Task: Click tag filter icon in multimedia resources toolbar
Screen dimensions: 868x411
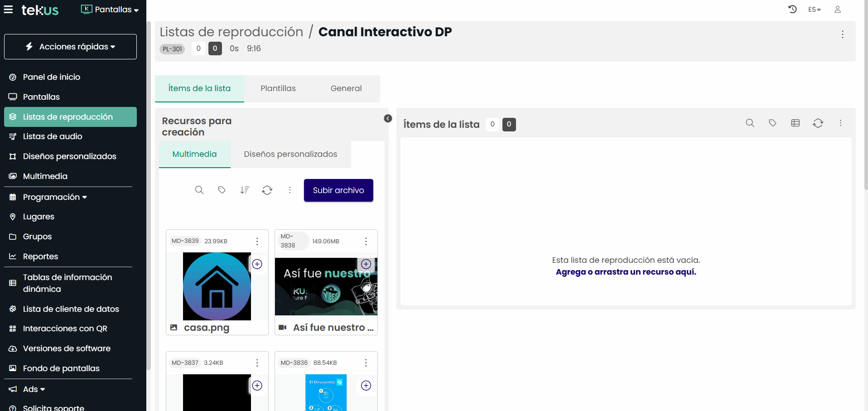Action: click(222, 190)
